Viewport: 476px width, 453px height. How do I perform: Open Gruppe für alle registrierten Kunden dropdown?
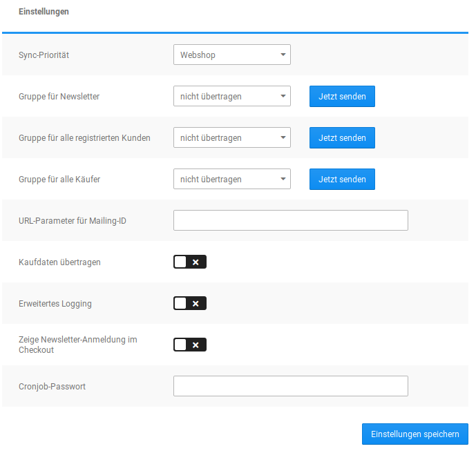(x=231, y=137)
